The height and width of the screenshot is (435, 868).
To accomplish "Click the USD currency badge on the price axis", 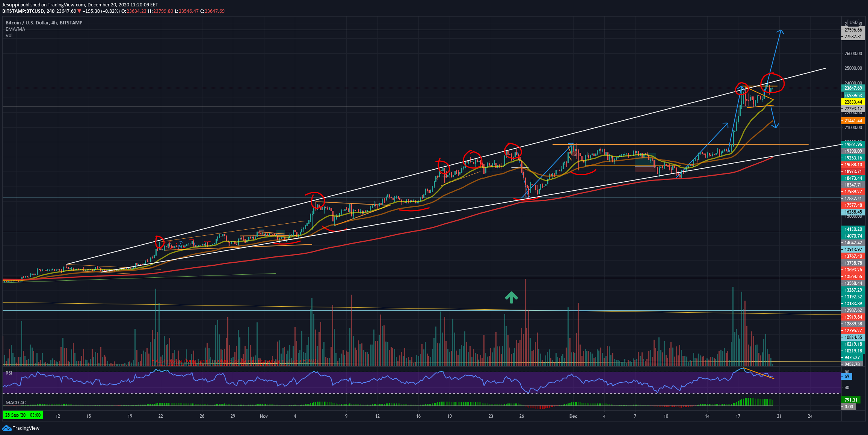I will pos(853,23).
